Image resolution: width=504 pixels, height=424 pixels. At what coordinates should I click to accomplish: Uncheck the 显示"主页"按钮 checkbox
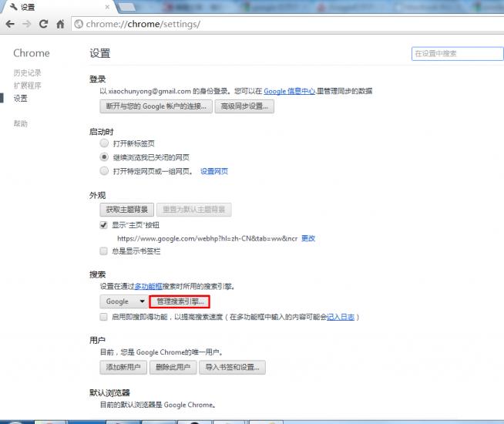point(103,225)
